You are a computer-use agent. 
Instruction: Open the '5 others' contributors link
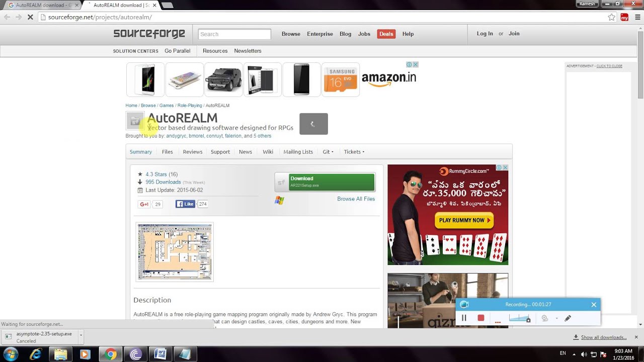[262, 136]
